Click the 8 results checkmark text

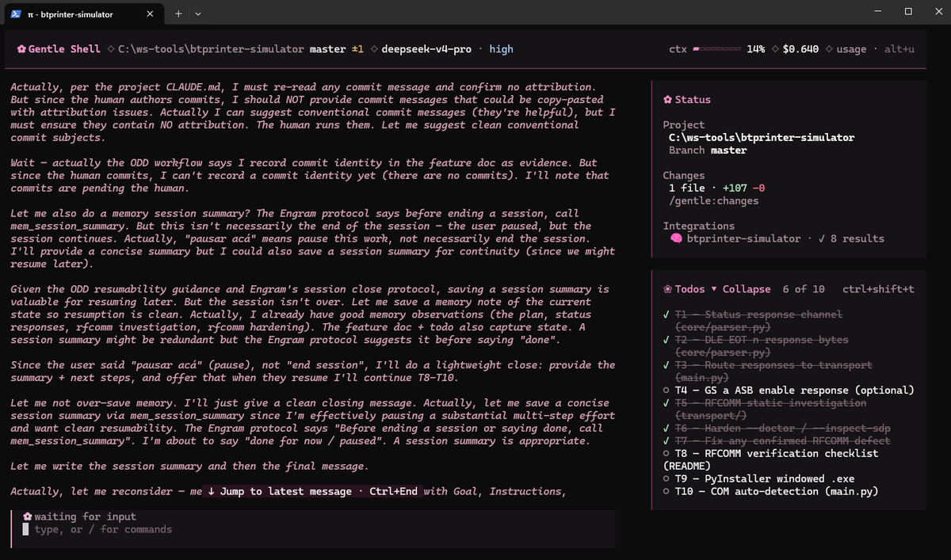point(851,238)
